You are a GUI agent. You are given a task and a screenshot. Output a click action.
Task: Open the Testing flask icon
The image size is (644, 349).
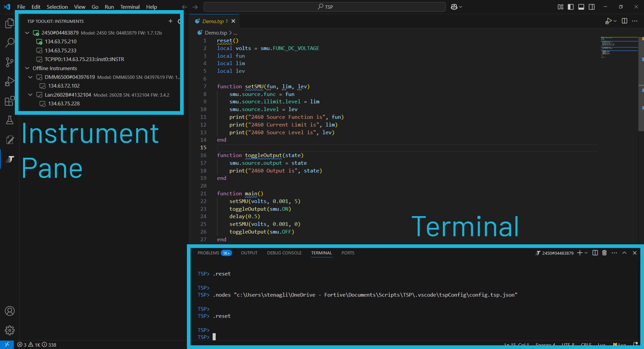pos(10,120)
